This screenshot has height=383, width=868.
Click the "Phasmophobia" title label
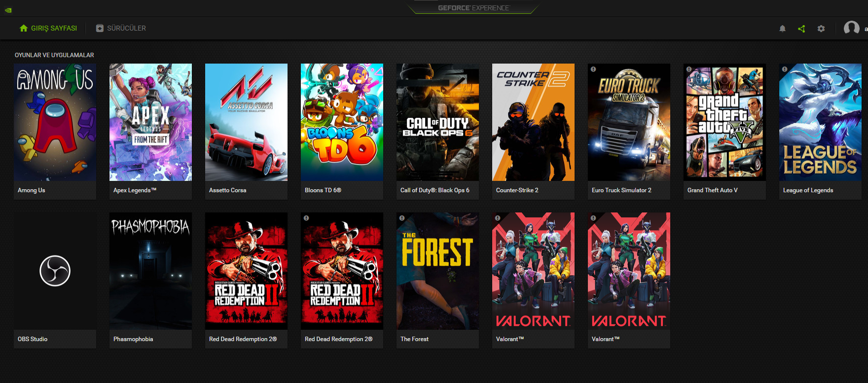click(x=133, y=339)
